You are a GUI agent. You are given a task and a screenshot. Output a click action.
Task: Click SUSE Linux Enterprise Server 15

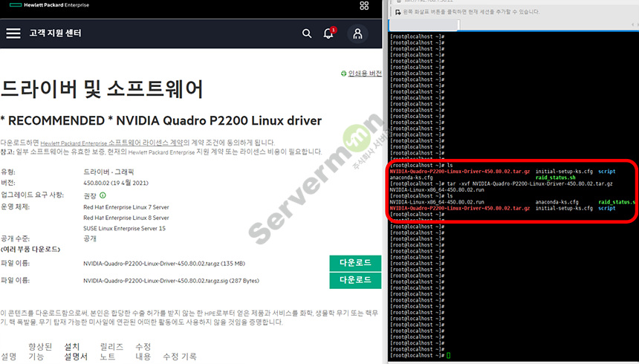(124, 228)
